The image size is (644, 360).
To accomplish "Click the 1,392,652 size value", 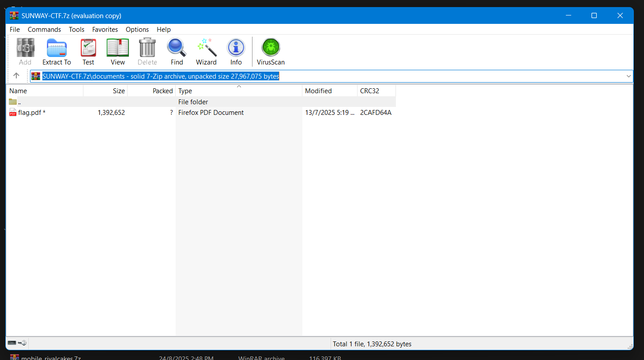I will [111, 112].
